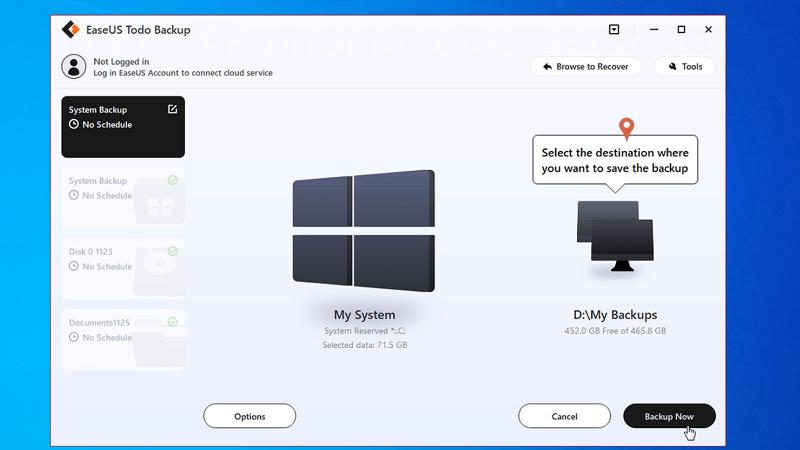Click the user account avatar icon
The width and height of the screenshot is (800, 450).
tap(73, 67)
